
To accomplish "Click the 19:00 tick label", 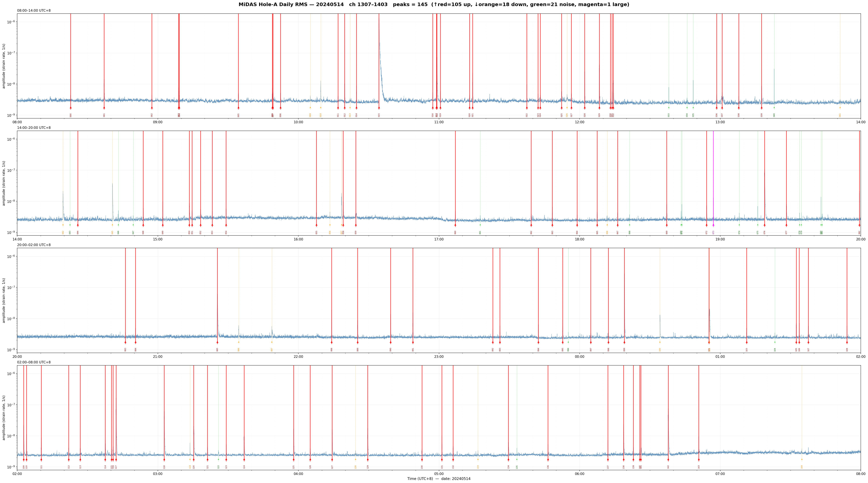I will click(720, 239).
